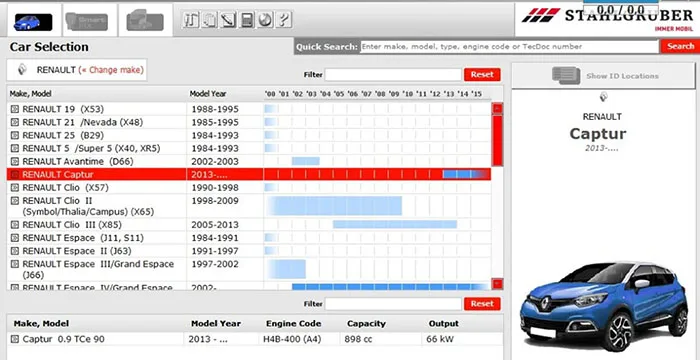Click the copy documents toolbar icon

209,20
